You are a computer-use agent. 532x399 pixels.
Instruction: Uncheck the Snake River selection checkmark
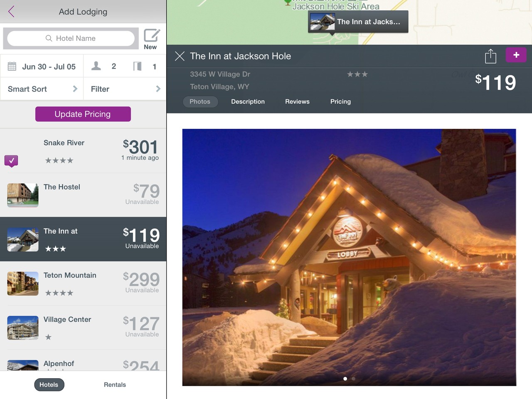click(11, 160)
